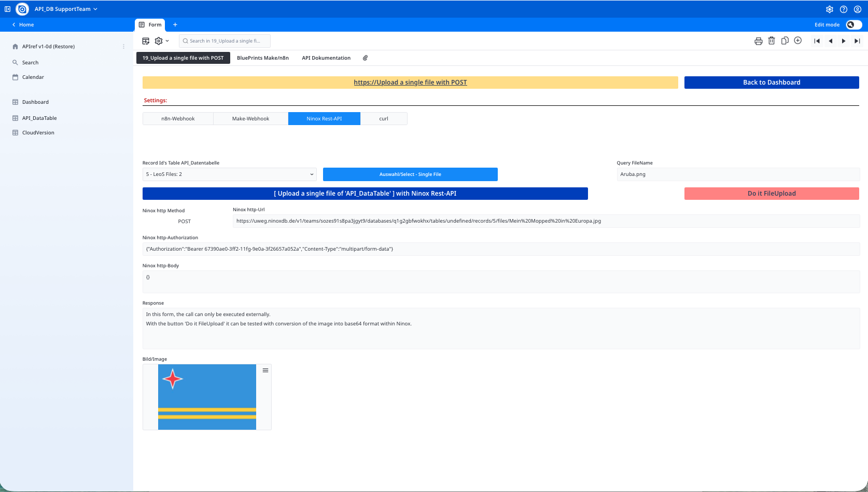The height and width of the screenshot is (492, 868).
Task: Open the help question mark icon
Action: tap(844, 9)
